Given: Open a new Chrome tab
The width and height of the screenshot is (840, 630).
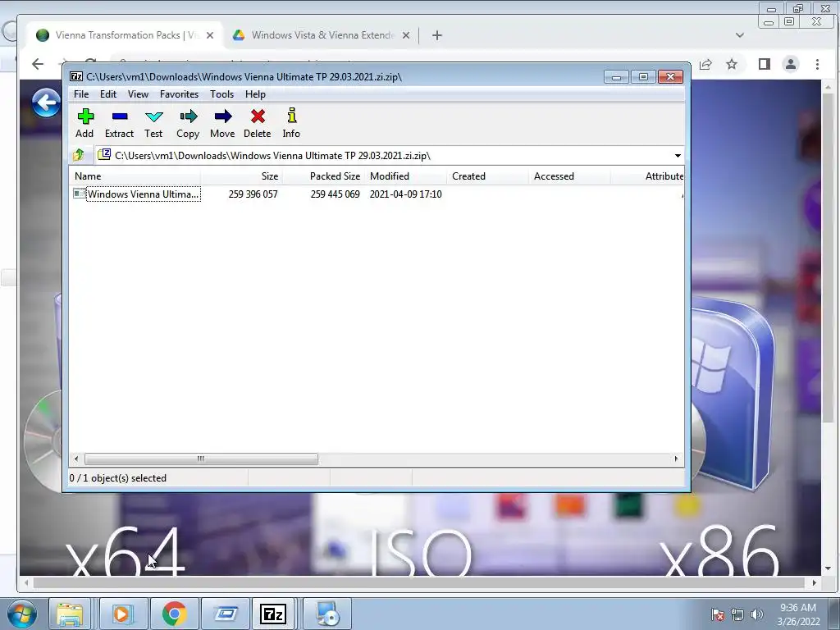Looking at the screenshot, I should click(x=437, y=35).
